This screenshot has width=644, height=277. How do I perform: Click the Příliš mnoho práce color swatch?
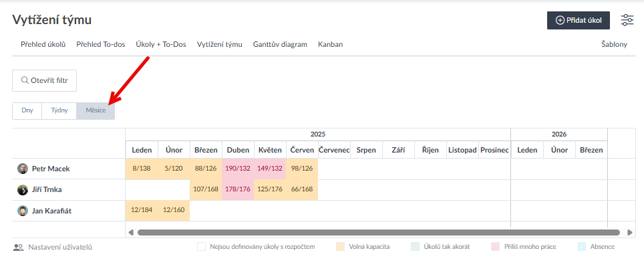pyautogui.click(x=495, y=247)
